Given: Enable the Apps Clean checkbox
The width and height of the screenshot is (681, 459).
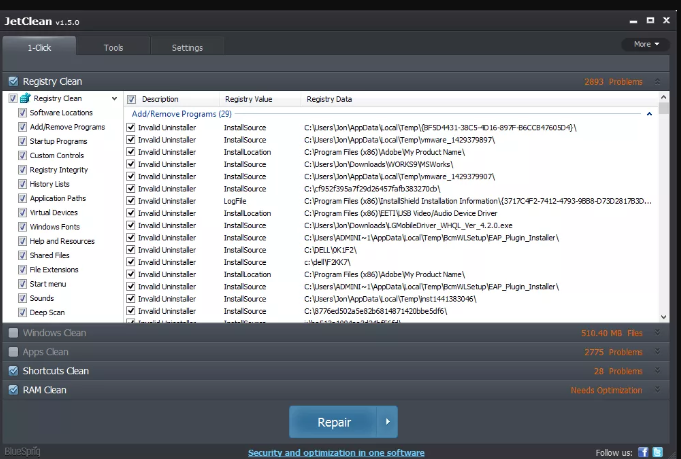Looking at the screenshot, I should click(13, 352).
